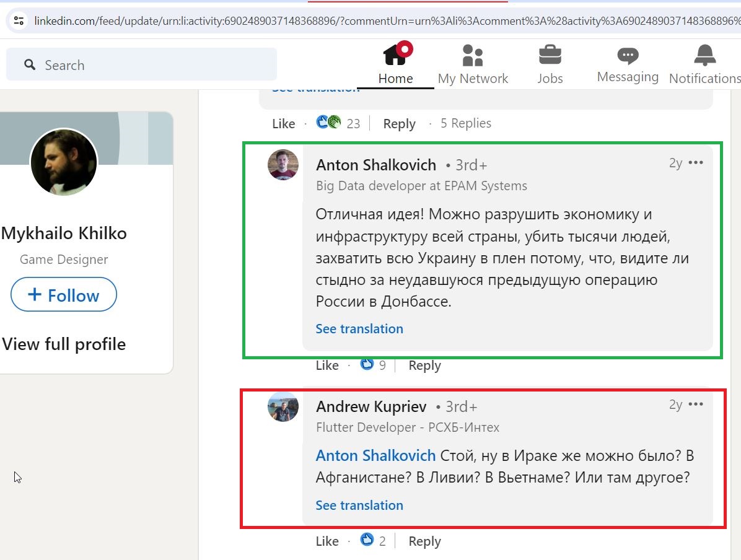Reply to Andrew Kupriev's comment
The image size is (741, 560).
pyautogui.click(x=425, y=541)
